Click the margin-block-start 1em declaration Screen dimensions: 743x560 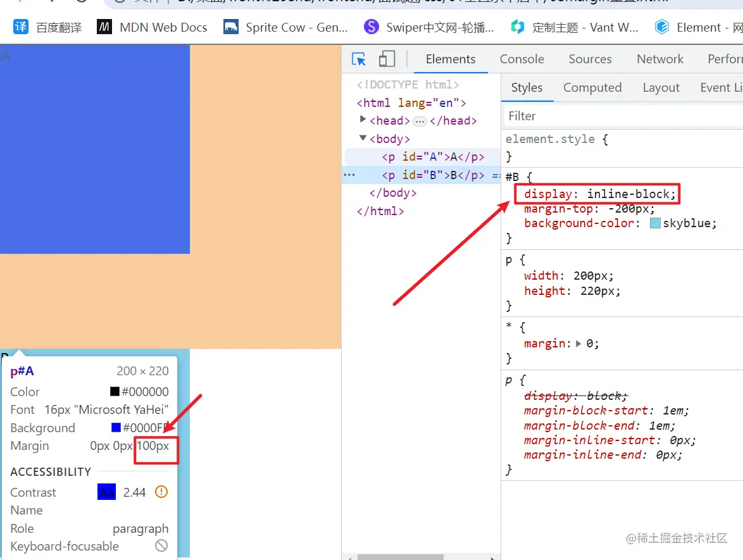click(x=606, y=410)
